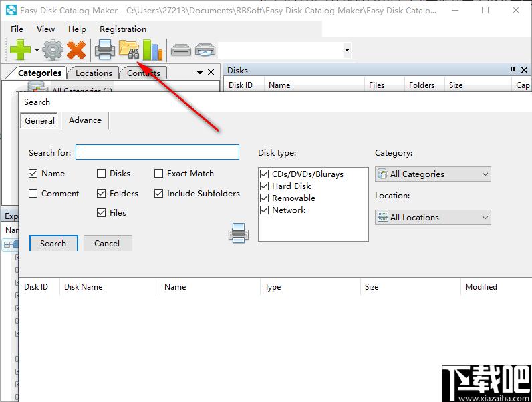Image resolution: width=532 pixels, height=402 pixels.
Task: Toggle the Exact Match checkbox
Action: pos(159,174)
